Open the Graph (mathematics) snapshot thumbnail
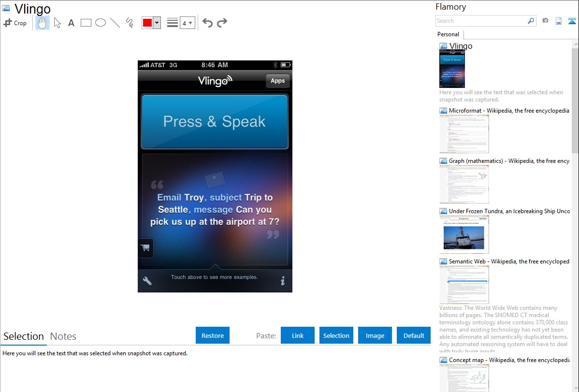The image size is (579, 392). (x=464, y=184)
